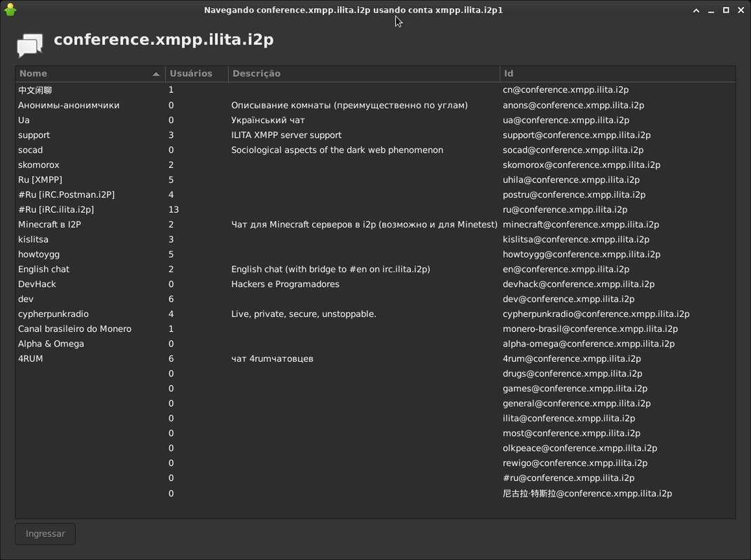Click rewigo@conference.xmpp.ilita.i2p id
The height and width of the screenshot is (560, 751).
pos(575,463)
